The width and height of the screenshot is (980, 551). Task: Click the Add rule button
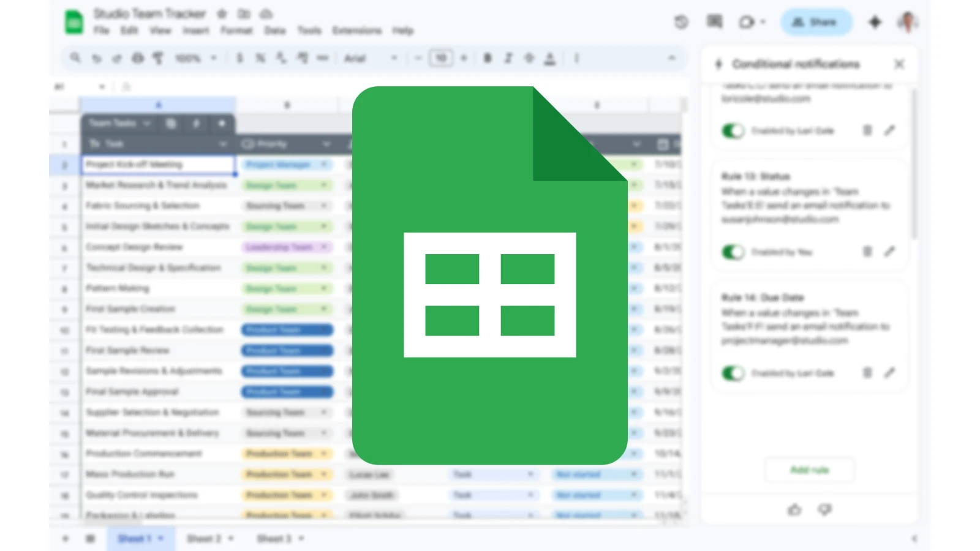[x=810, y=470]
